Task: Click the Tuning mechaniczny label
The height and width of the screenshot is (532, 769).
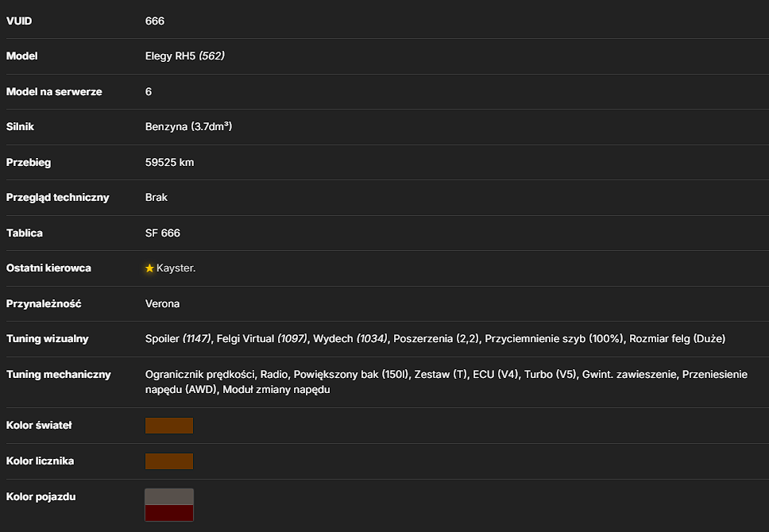Action: pyautogui.click(x=59, y=375)
